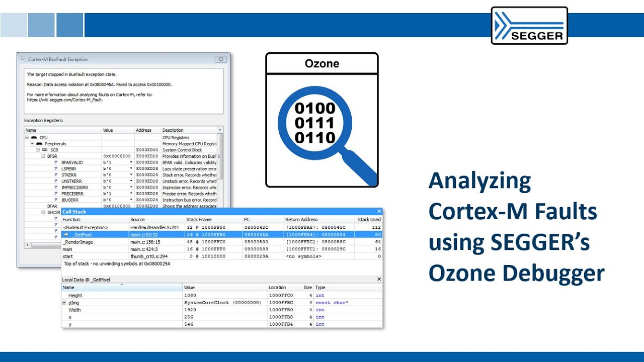Sort Local Data by Name column
The height and width of the screenshot is (362, 644).
coord(122,288)
